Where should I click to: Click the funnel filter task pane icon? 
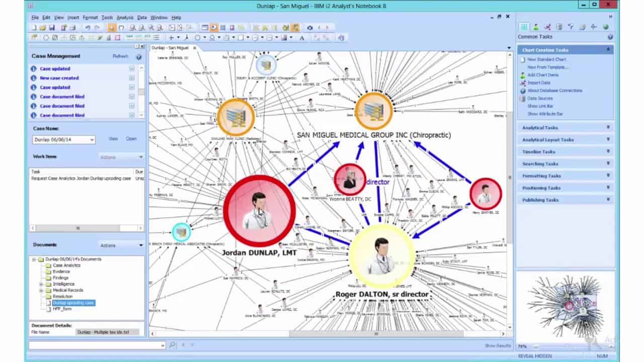(x=571, y=27)
